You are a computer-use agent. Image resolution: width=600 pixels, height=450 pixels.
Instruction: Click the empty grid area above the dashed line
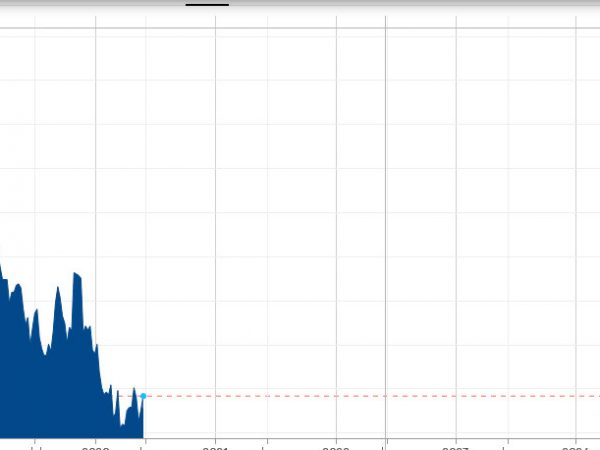[300, 250]
